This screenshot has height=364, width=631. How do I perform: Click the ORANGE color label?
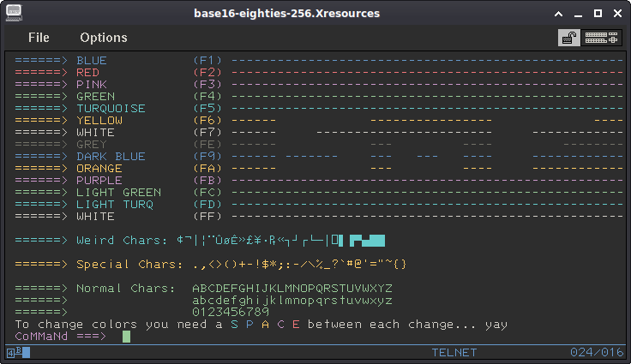coord(99,169)
